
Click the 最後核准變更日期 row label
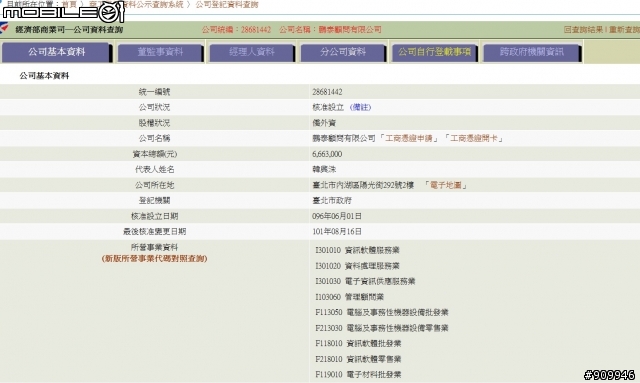[154, 232]
